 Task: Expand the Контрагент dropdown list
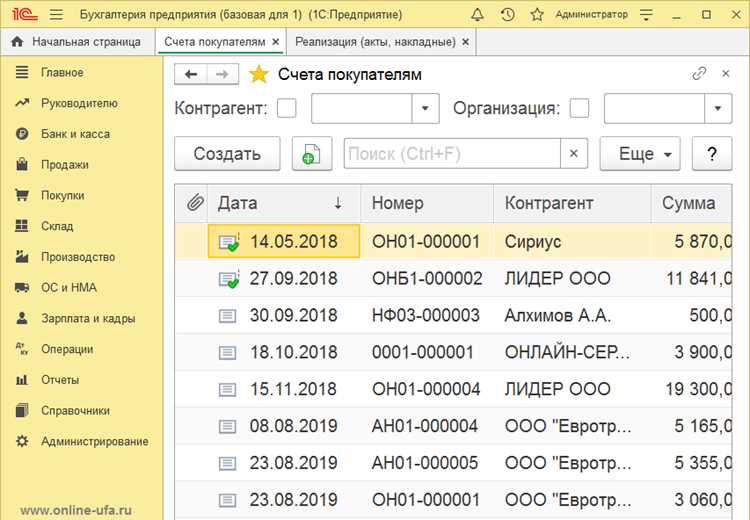[425, 109]
